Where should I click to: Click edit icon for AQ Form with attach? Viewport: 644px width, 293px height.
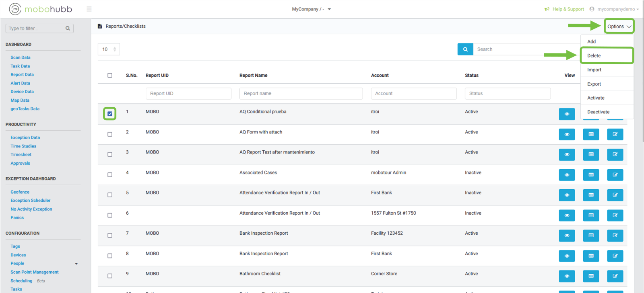tap(615, 134)
